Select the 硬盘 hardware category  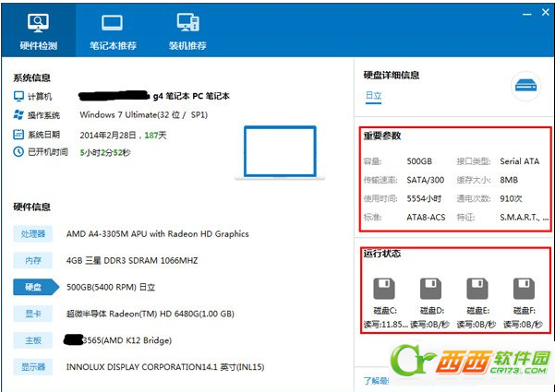[36, 287]
